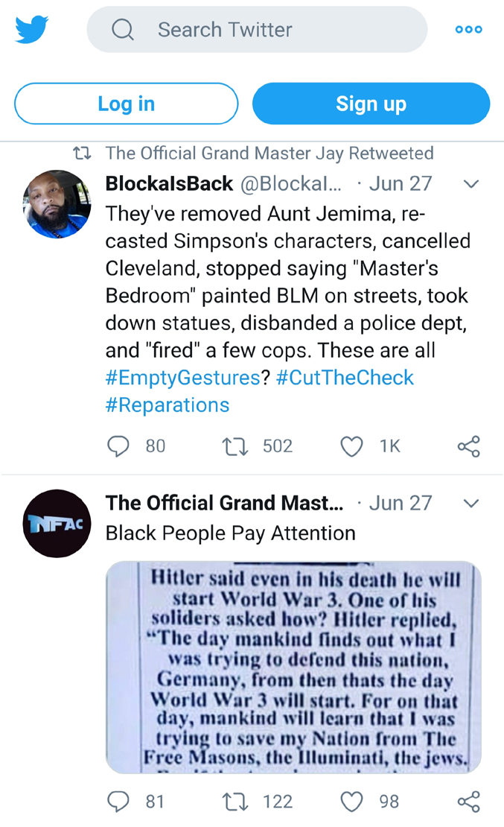Open the #EmptyGestures hashtag

pyautogui.click(x=181, y=378)
